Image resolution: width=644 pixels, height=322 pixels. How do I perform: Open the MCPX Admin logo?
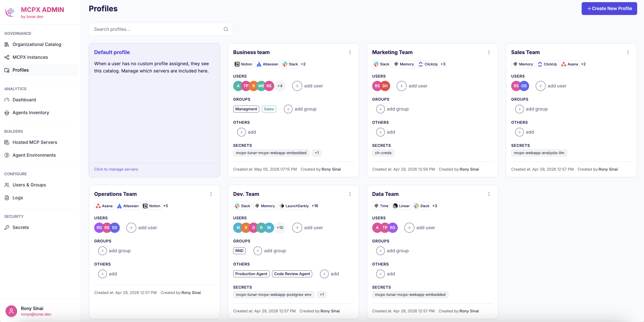10,12
